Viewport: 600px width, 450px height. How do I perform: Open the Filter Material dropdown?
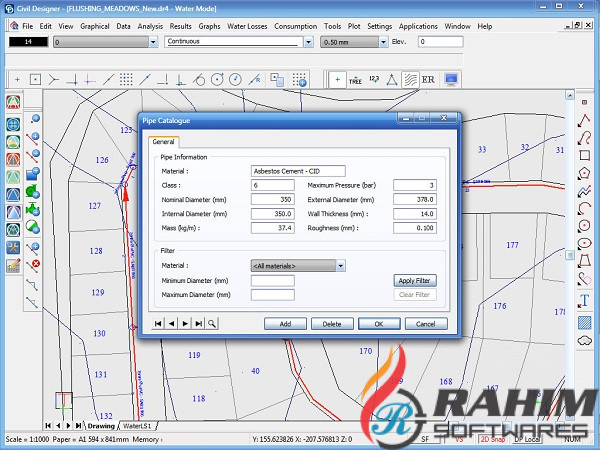(x=341, y=265)
